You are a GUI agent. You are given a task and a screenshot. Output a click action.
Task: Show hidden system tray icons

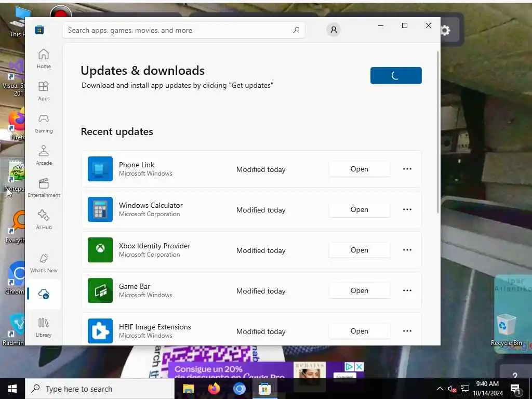(440, 389)
